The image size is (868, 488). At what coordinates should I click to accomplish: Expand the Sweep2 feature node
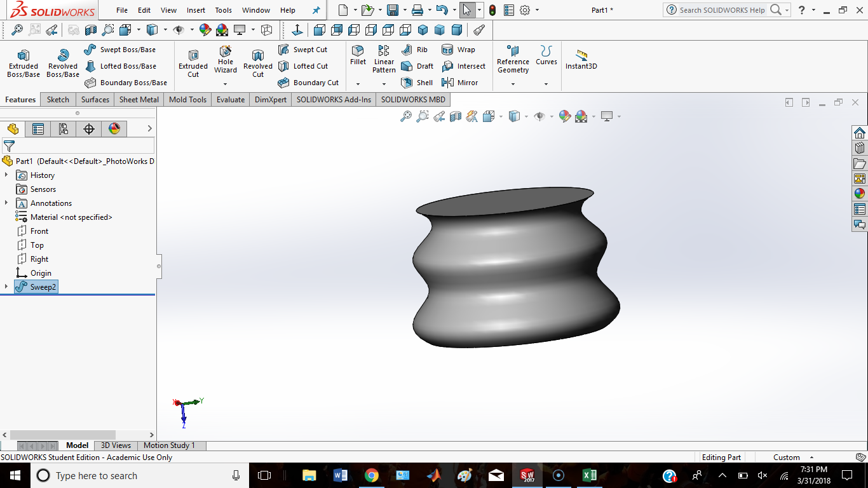pos(6,287)
